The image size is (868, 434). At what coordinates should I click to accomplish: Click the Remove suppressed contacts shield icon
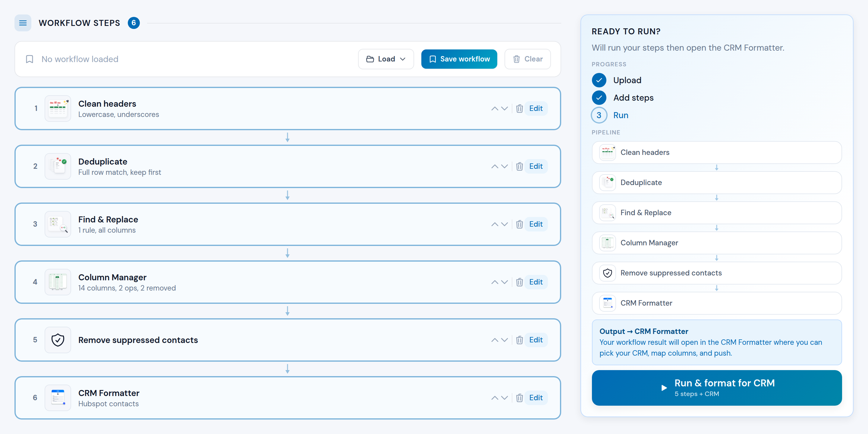coord(58,340)
